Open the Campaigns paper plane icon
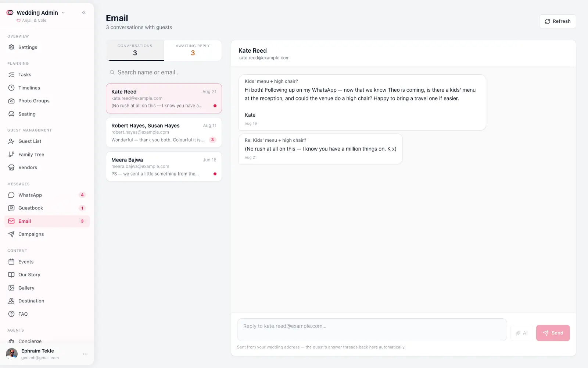The width and height of the screenshot is (588, 368). tap(11, 234)
